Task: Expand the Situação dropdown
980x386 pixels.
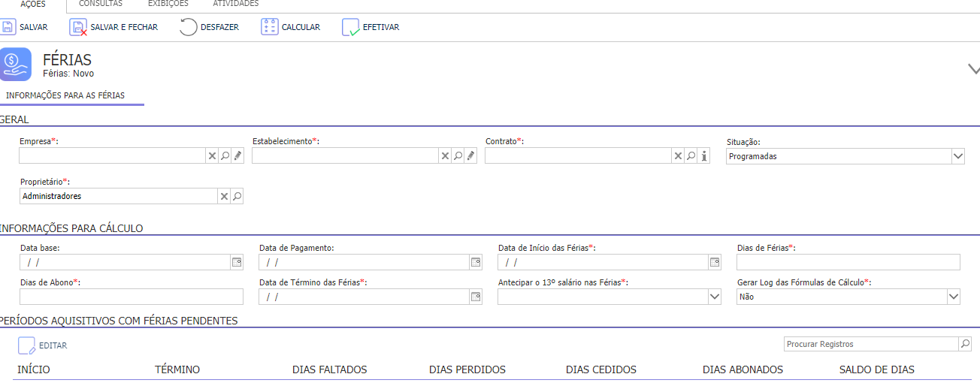Action: tap(957, 156)
